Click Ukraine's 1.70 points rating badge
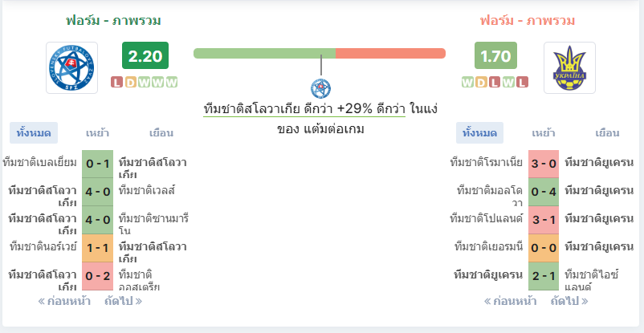This screenshot has width=644, height=333. [495, 55]
